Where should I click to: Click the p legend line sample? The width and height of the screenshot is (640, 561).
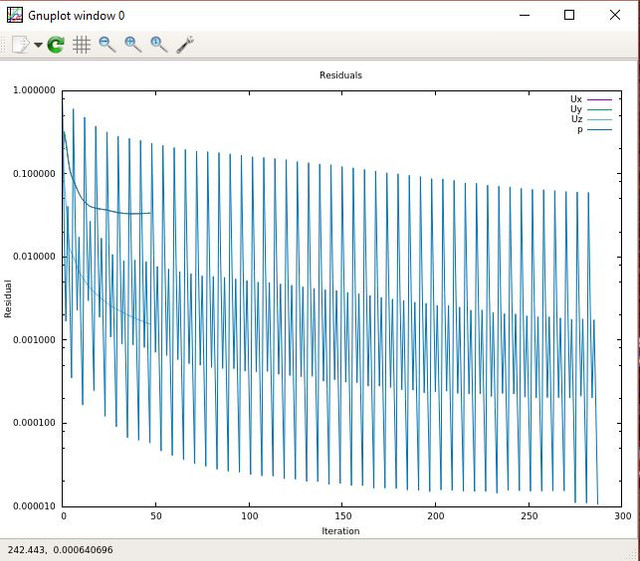[x=599, y=130]
